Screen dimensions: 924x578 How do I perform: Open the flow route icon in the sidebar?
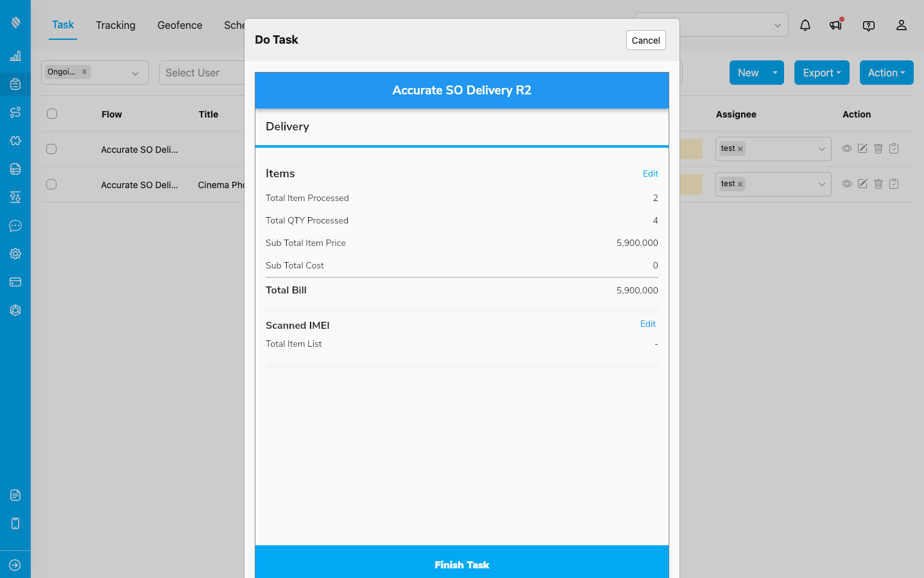coord(15,112)
